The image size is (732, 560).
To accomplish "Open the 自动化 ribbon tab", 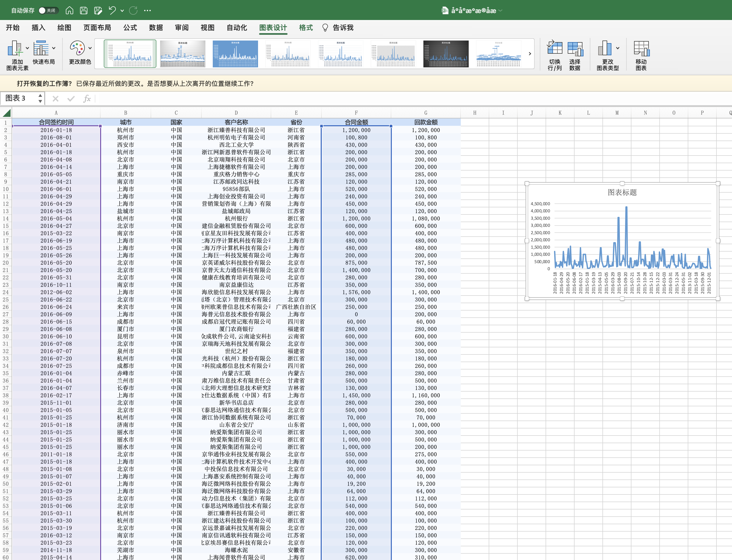I will click(x=237, y=28).
